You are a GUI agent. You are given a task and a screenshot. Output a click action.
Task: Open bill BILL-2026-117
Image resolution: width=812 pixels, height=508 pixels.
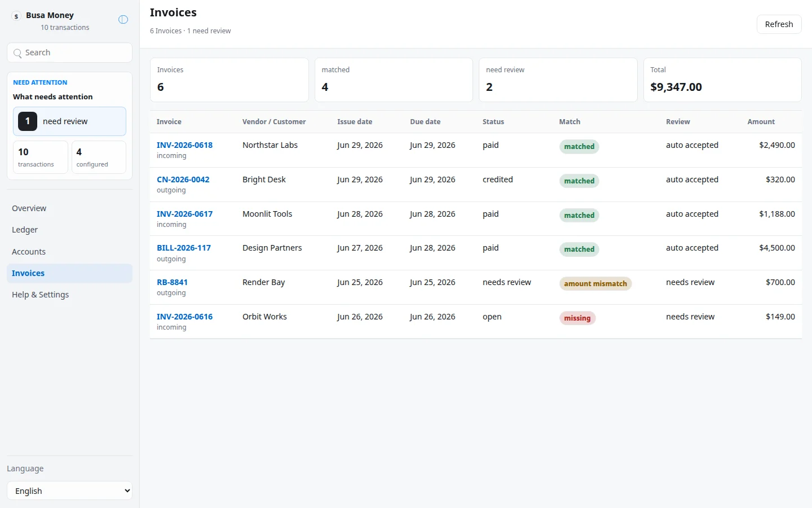[183, 248]
